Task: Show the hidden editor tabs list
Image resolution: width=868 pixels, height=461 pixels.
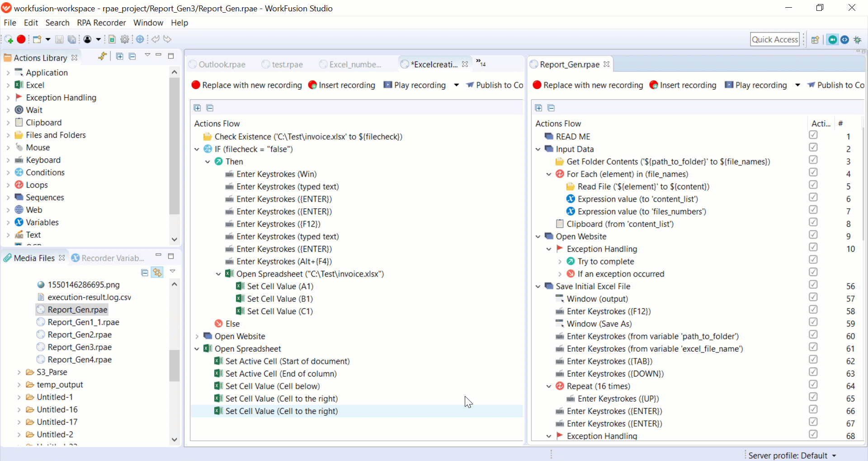Action: click(x=481, y=63)
